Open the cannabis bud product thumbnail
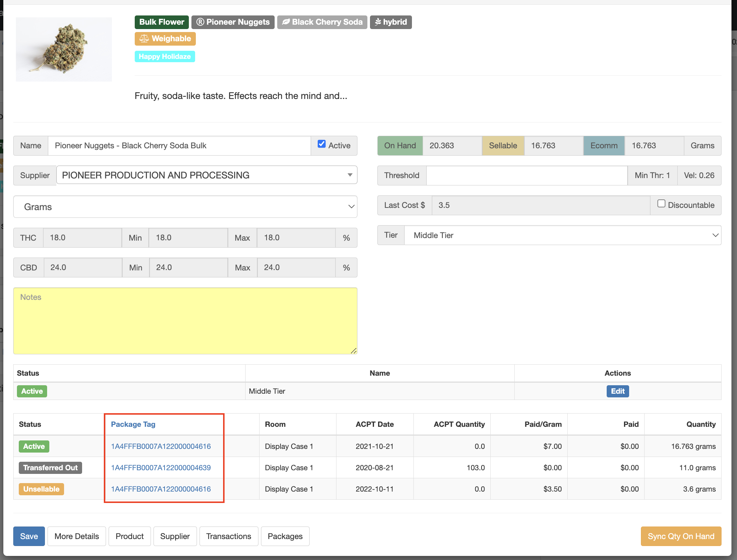Viewport: 737px width, 560px height. (x=64, y=49)
